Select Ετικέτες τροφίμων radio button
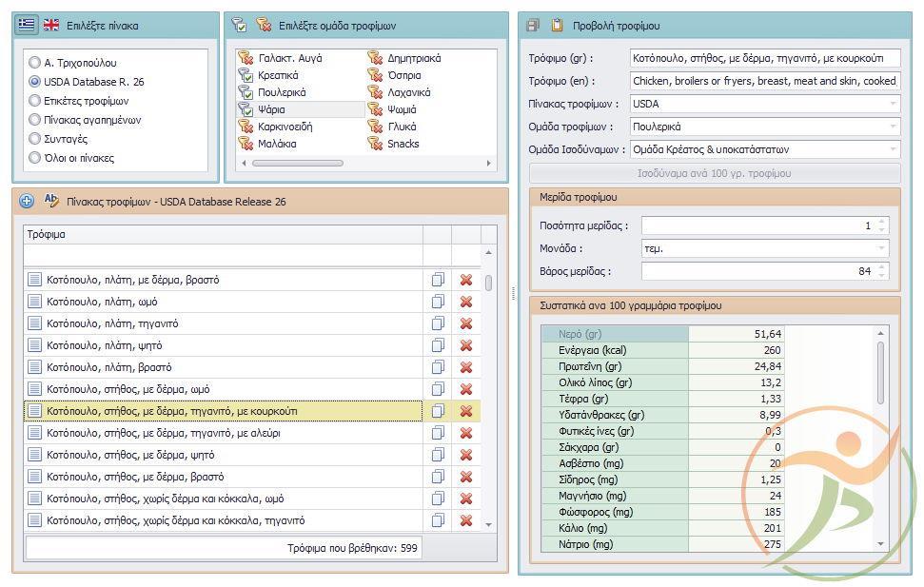This screenshot has width=924, height=587. pyautogui.click(x=35, y=101)
